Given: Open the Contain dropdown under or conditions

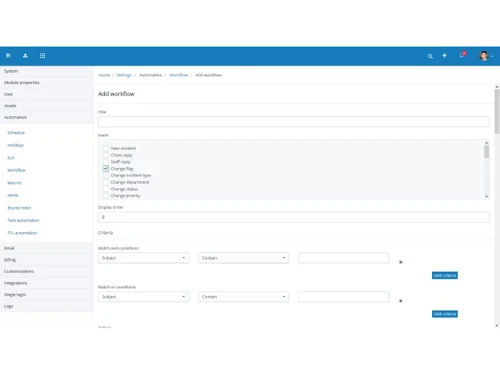Looking at the screenshot, I should [244, 297].
